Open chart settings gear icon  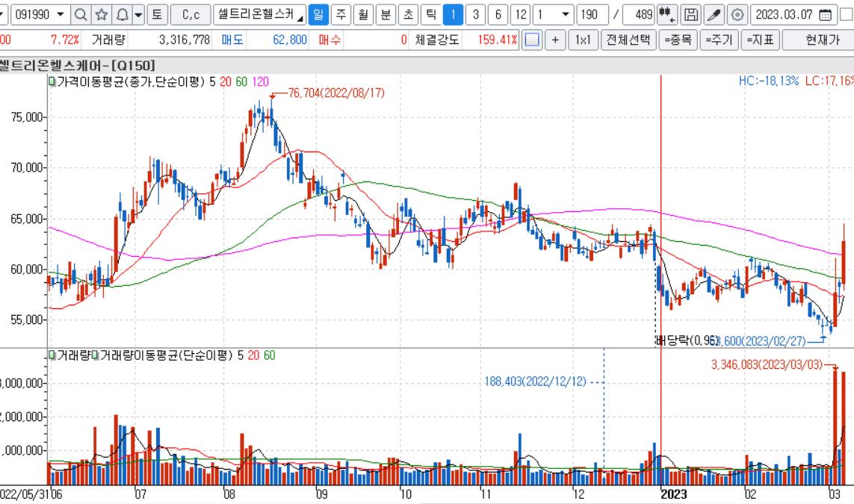(737, 15)
